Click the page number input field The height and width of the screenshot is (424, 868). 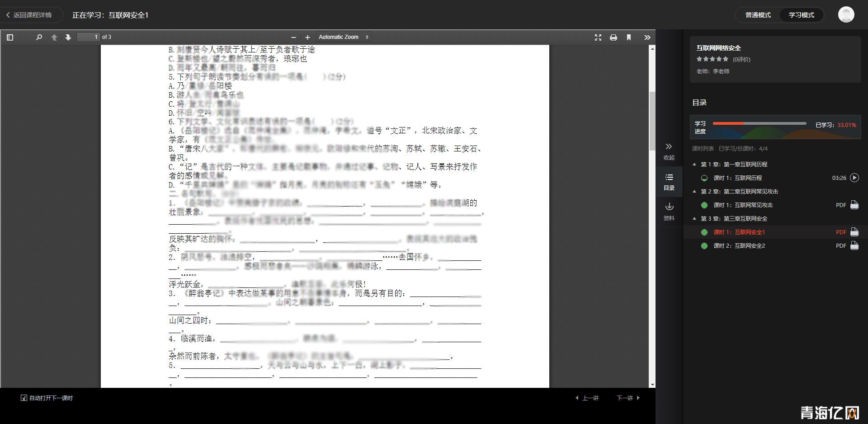pyautogui.click(x=89, y=37)
